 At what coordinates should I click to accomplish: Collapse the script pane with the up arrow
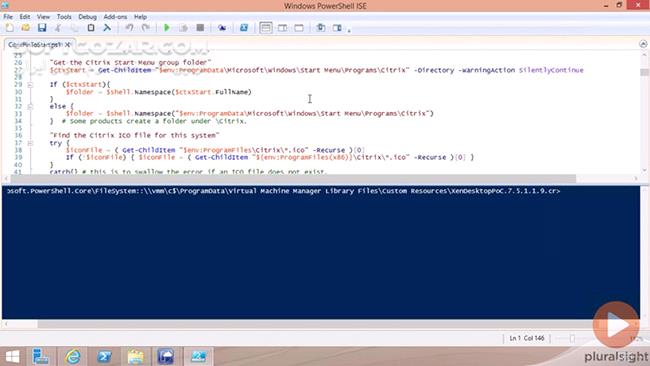(x=643, y=44)
